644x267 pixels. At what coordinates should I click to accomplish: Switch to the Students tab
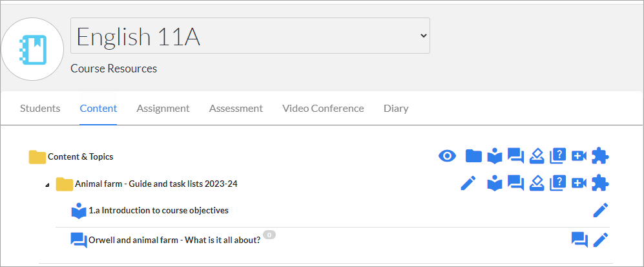pos(40,109)
